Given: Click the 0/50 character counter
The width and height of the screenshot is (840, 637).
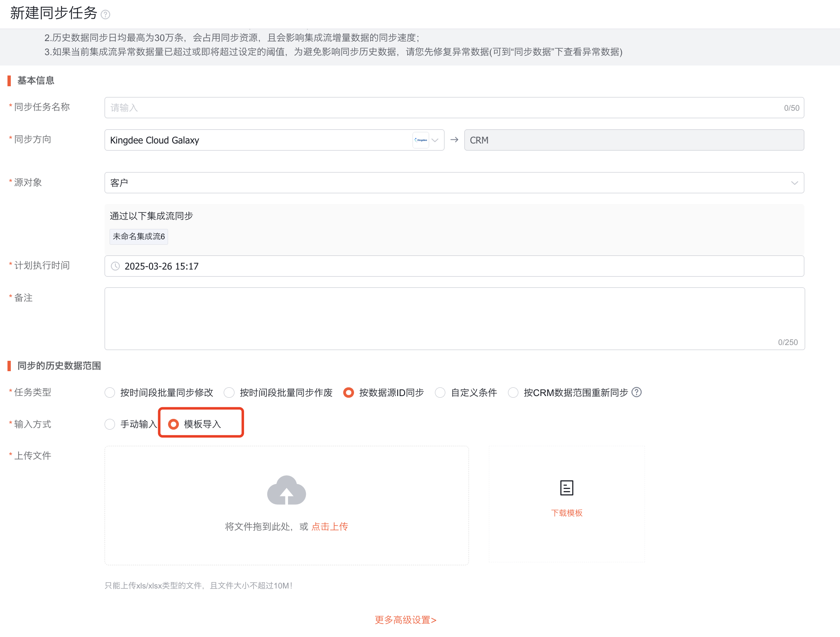Looking at the screenshot, I should coord(791,108).
